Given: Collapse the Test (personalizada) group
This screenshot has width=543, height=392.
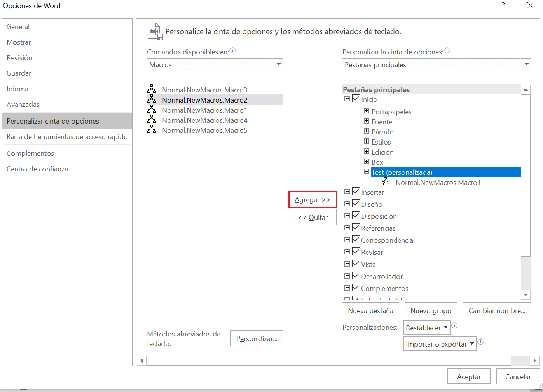Looking at the screenshot, I should [x=367, y=171].
